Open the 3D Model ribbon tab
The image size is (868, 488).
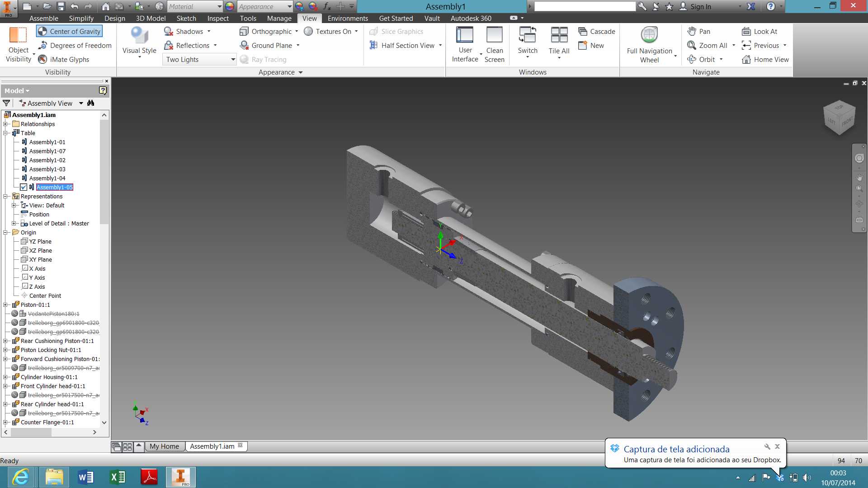click(151, 18)
